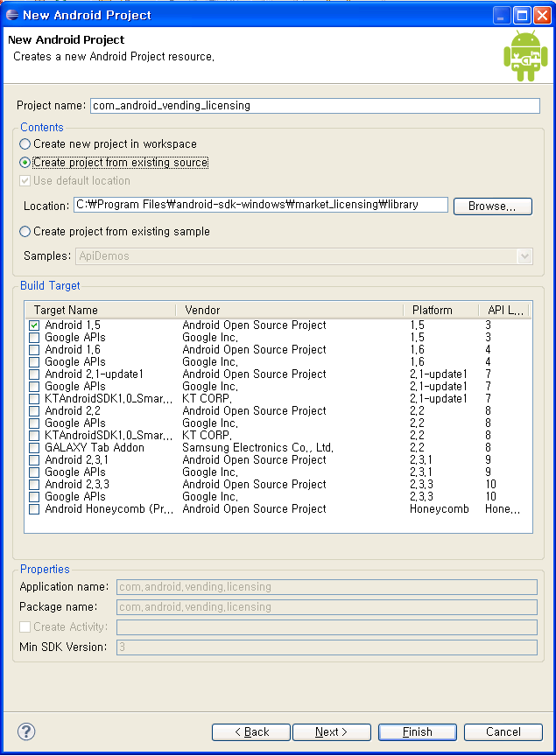The height and width of the screenshot is (756, 556).
Task: Click the Location path input field
Action: pos(261,205)
